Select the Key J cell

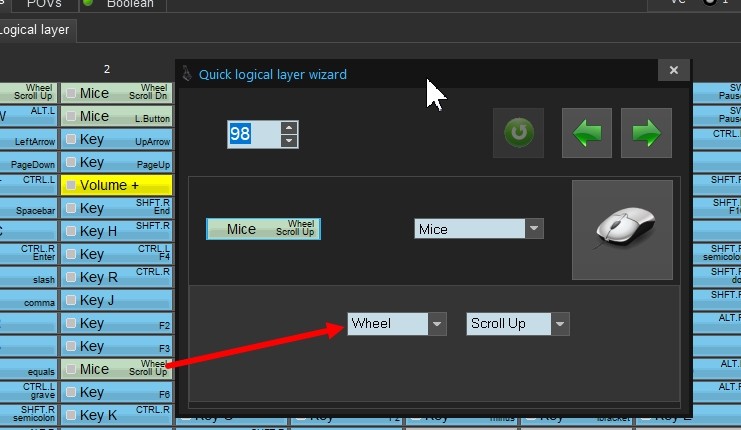pyautogui.click(x=117, y=300)
